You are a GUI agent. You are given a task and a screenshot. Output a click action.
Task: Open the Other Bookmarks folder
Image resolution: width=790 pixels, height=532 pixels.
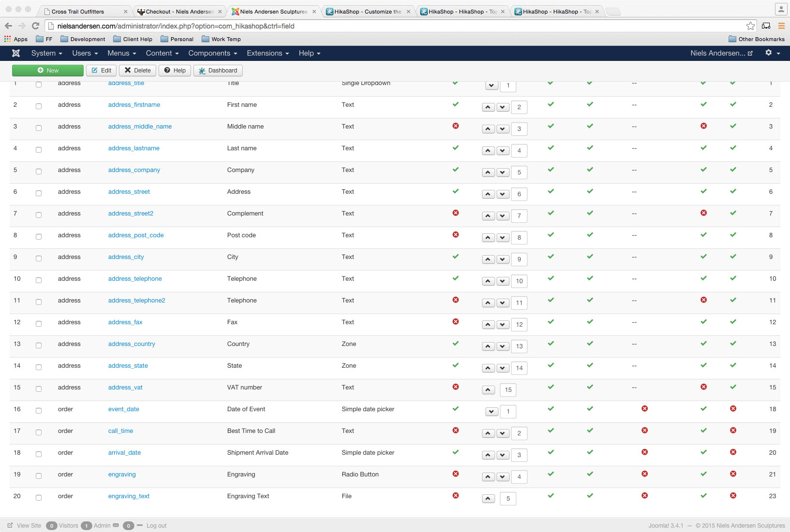tap(757, 39)
